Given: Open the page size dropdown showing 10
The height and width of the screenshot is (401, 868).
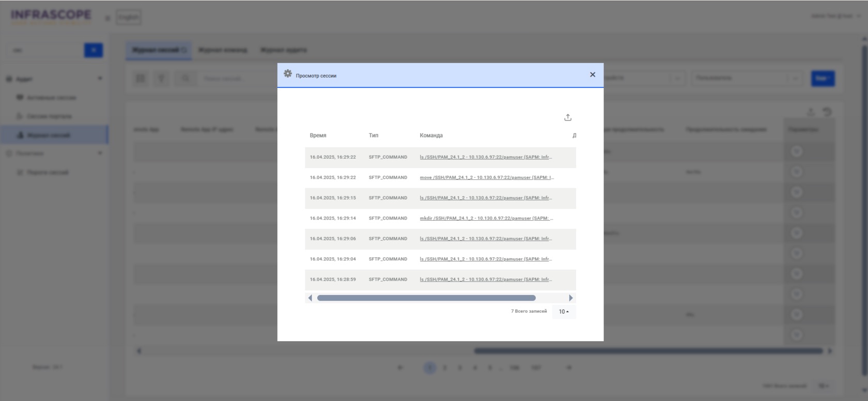Looking at the screenshot, I should (564, 312).
